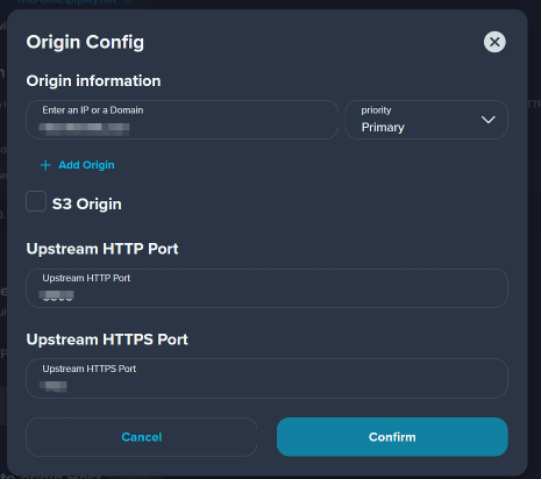This screenshot has width=542, height=480.
Task: Open the priority dropdown
Action: [x=426, y=120]
